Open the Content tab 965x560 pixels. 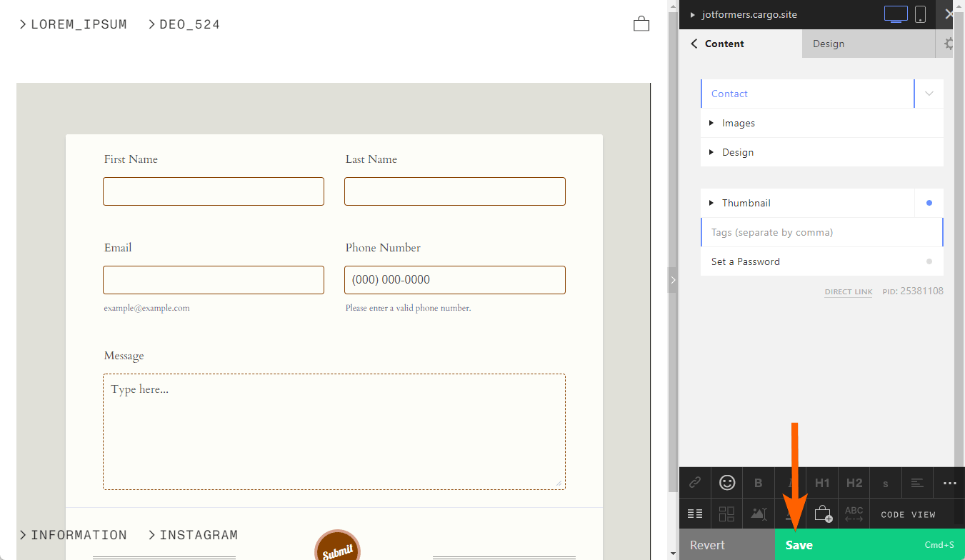[x=724, y=44]
